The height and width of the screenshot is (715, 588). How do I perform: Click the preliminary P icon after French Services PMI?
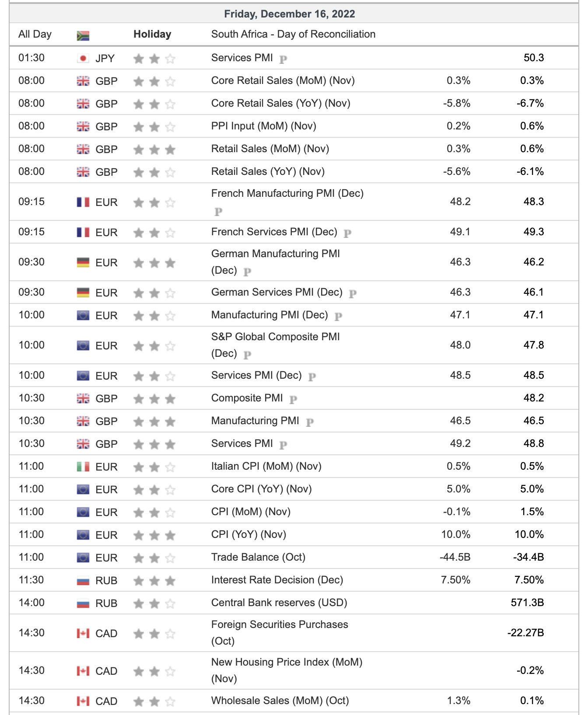pyautogui.click(x=347, y=233)
